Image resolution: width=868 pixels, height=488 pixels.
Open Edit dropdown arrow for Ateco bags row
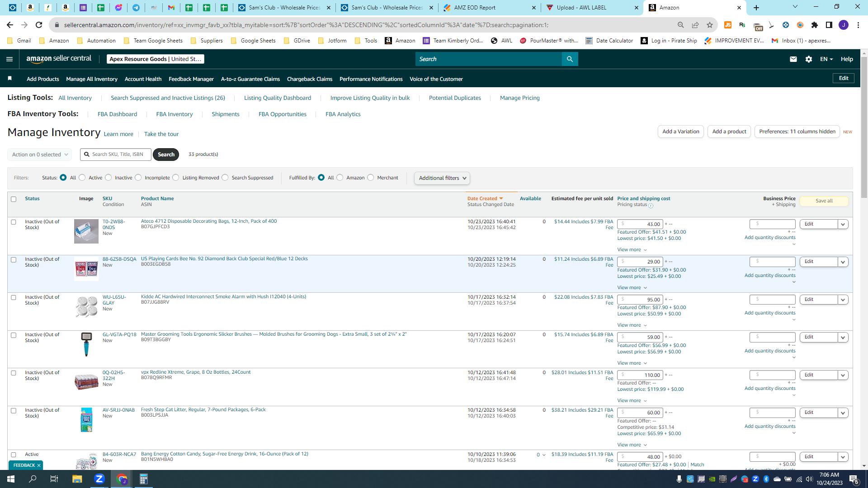[843, 224]
